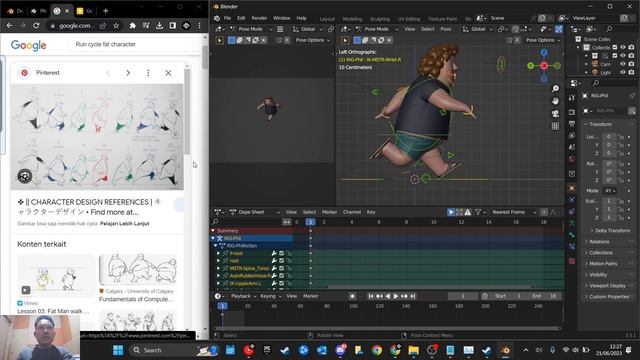This screenshot has width=640, height=360.
Task: Click the pan hand icon in the viewport
Action: (556, 101)
